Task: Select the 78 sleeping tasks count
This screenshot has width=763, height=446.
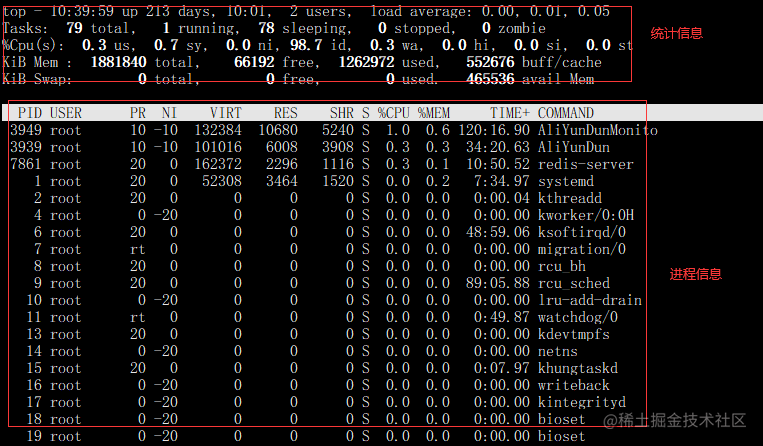Action: tap(266, 28)
